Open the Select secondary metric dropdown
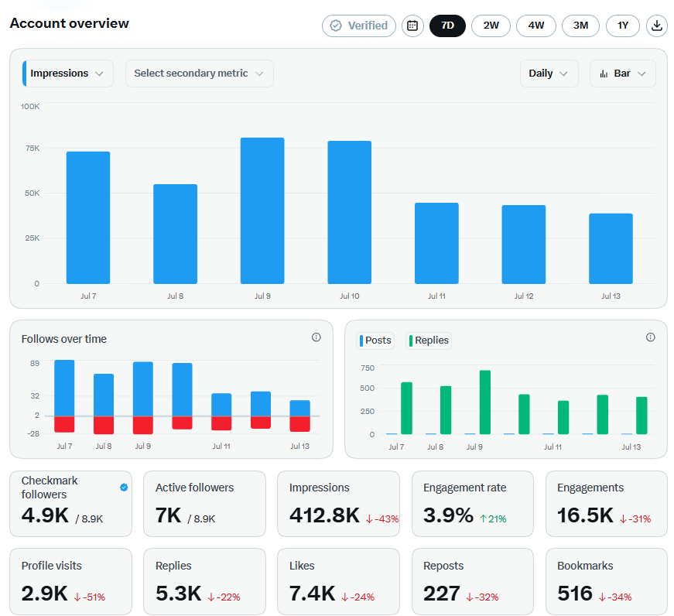Screen dimensions: 674x616 [199, 74]
